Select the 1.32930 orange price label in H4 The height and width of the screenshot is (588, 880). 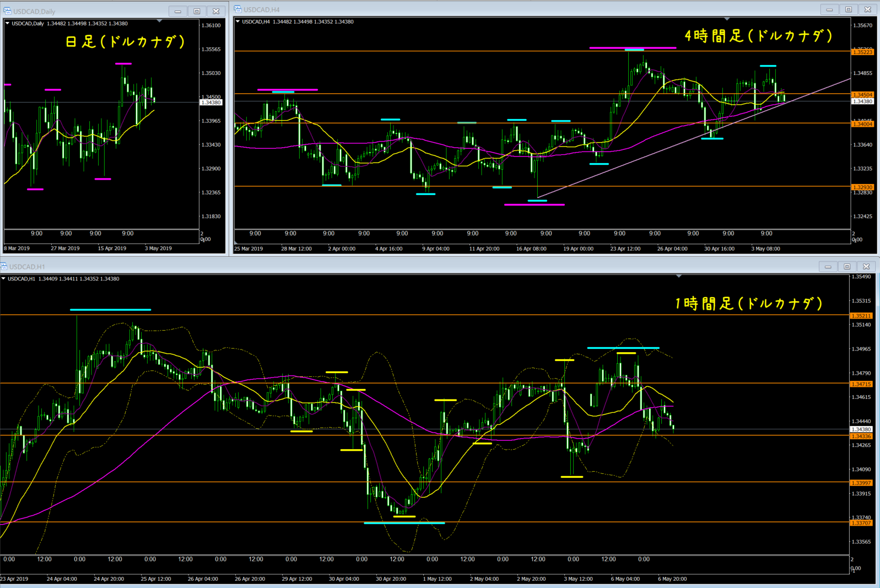(x=862, y=187)
